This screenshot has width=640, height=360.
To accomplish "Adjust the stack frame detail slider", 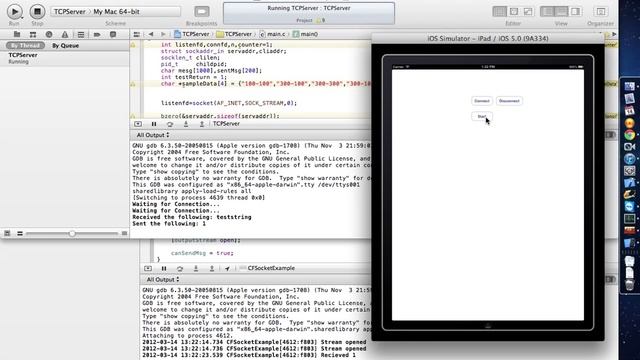I will point(72,233).
